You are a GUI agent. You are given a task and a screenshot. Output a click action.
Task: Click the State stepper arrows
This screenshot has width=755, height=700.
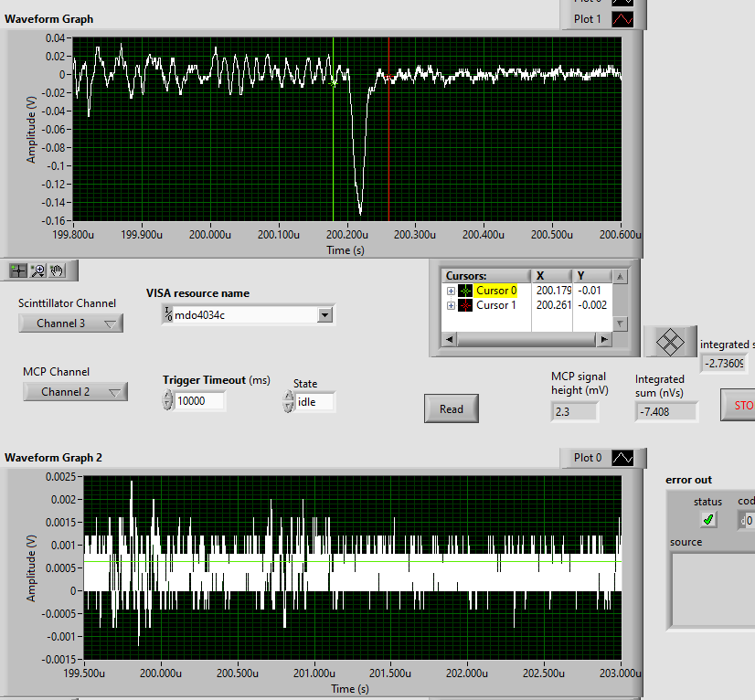click(289, 401)
